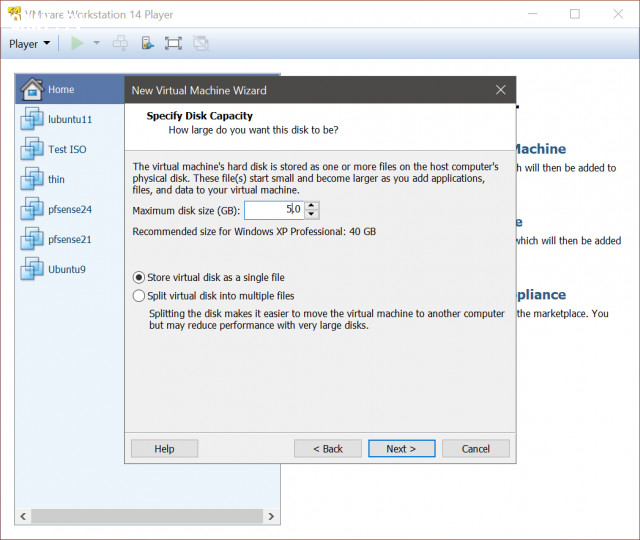
Task: Click 'Recommended size for Windows XP Professional' text
Action: pyautogui.click(x=254, y=231)
